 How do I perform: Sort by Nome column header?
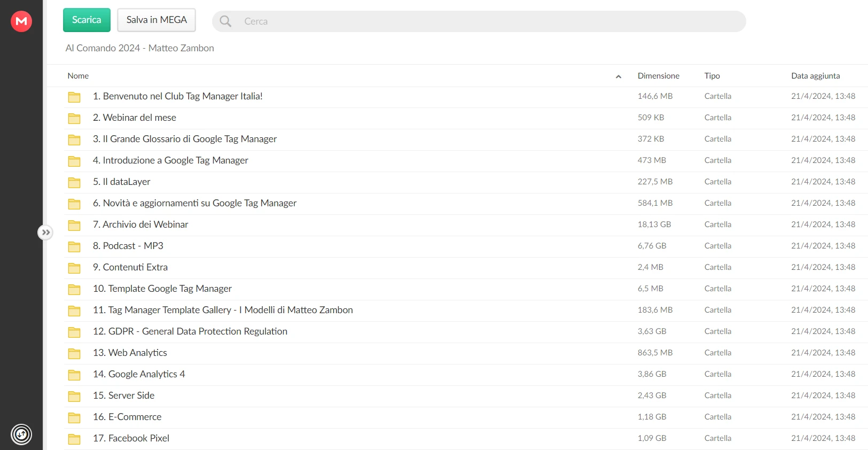pyautogui.click(x=78, y=76)
